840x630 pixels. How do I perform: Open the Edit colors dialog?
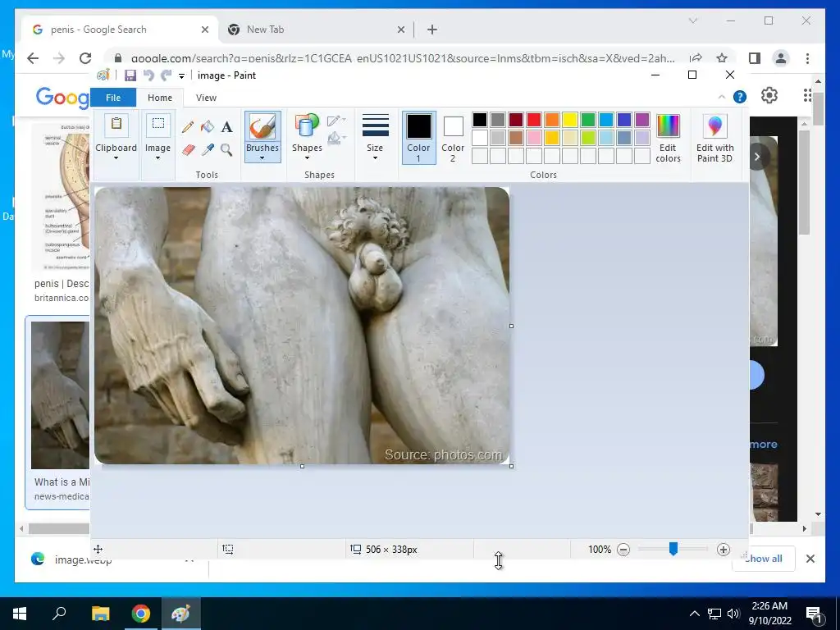(x=668, y=138)
